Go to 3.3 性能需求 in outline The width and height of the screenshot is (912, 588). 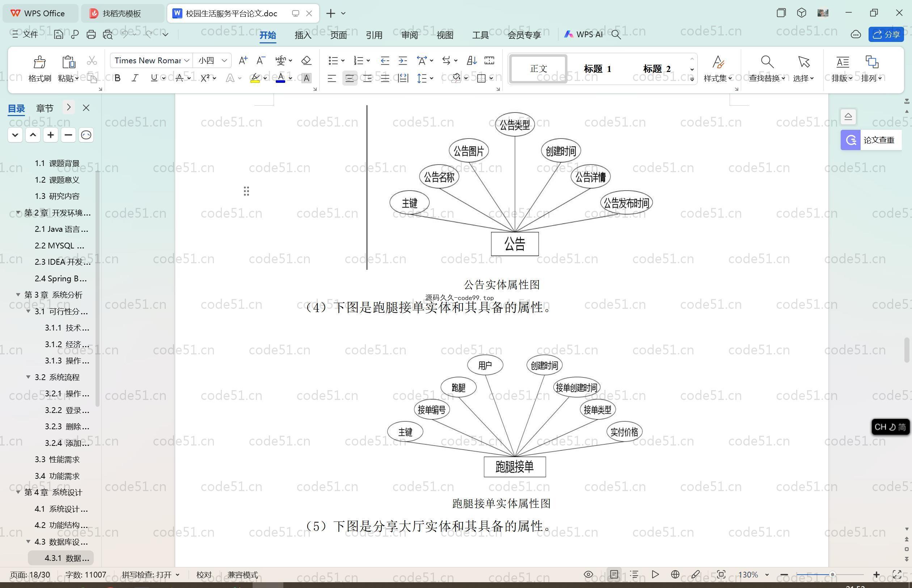coord(57,459)
